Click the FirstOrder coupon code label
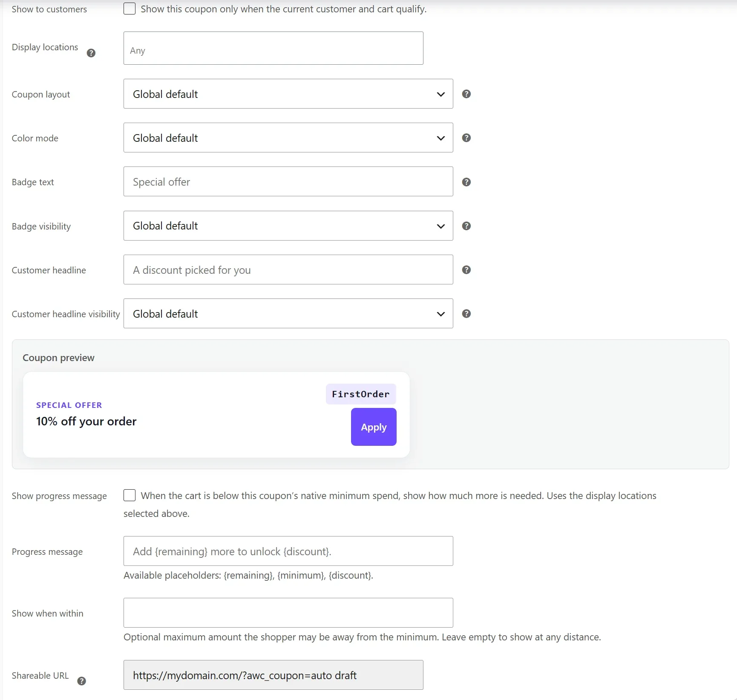The width and height of the screenshot is (737, 700). [x=361, y=394]
